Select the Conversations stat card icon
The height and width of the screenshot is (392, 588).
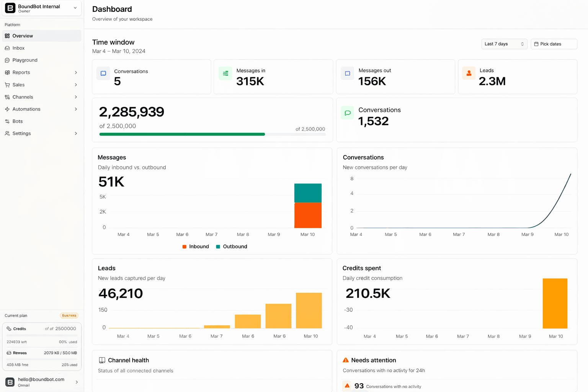tap(103, 73)
